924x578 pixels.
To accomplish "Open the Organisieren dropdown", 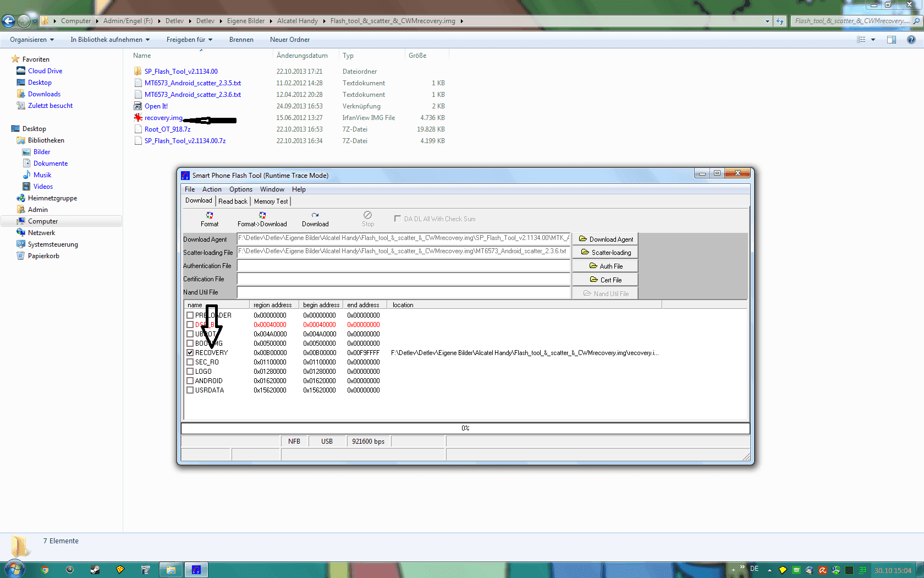I will click(32, 40).
